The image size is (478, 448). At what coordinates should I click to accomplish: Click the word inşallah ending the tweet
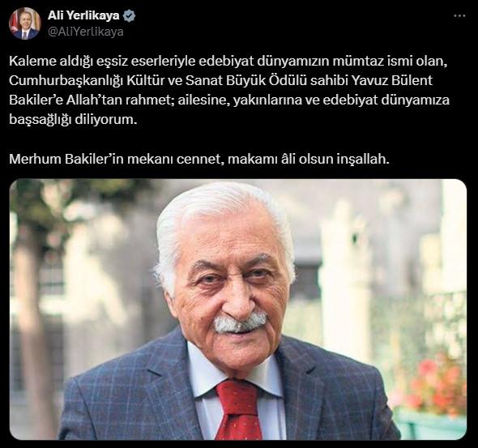pos(362,159)
